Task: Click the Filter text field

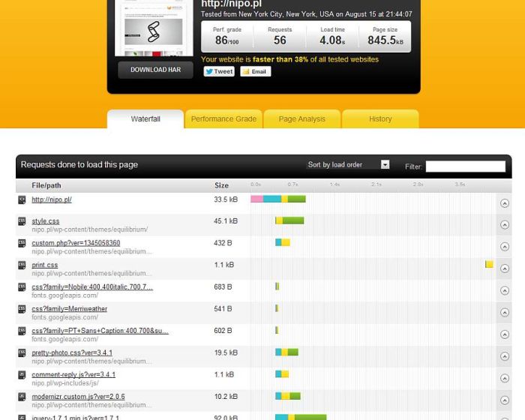Action: [x=465, y=166]
